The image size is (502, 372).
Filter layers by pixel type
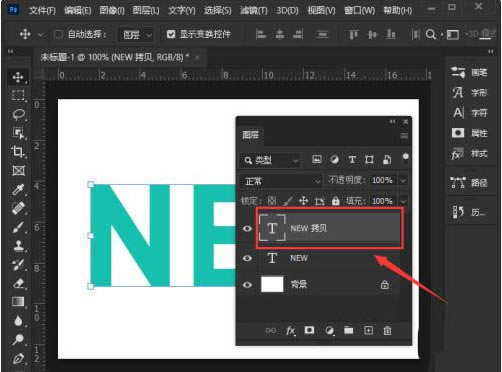(317, 159)
